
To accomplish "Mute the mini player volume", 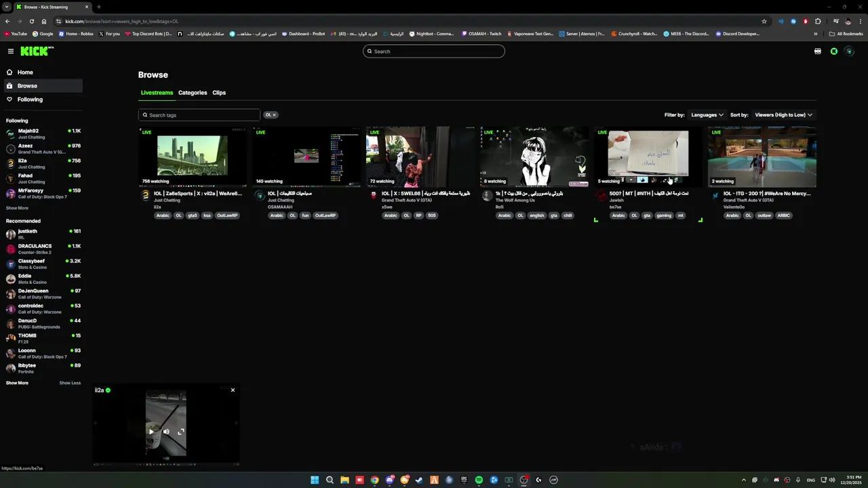I will (x=166, y=432).
